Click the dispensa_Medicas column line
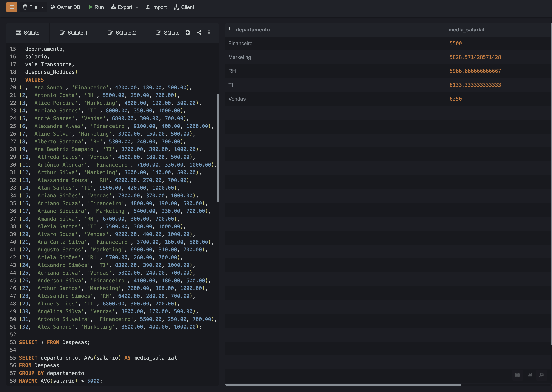 pos(51,72)
